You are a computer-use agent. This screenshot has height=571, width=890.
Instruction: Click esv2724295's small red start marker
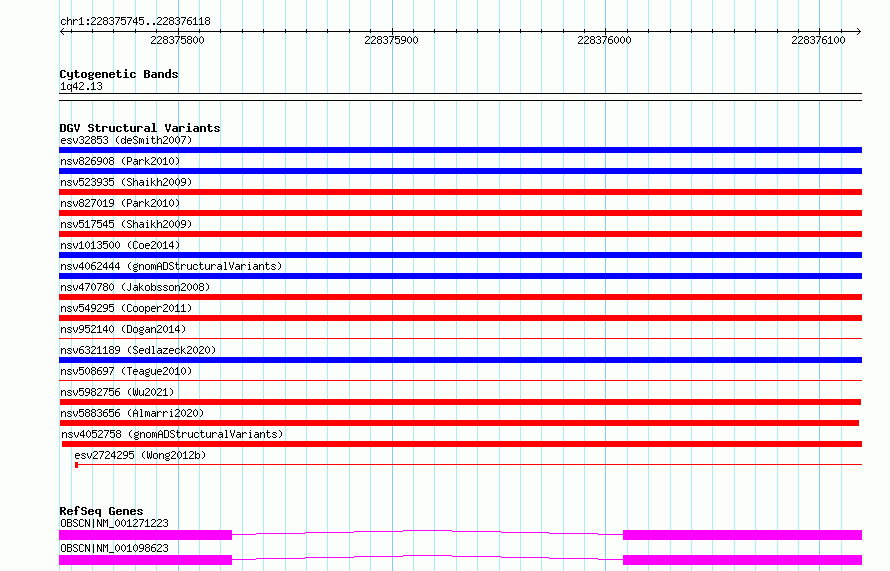tap(76, 465)
